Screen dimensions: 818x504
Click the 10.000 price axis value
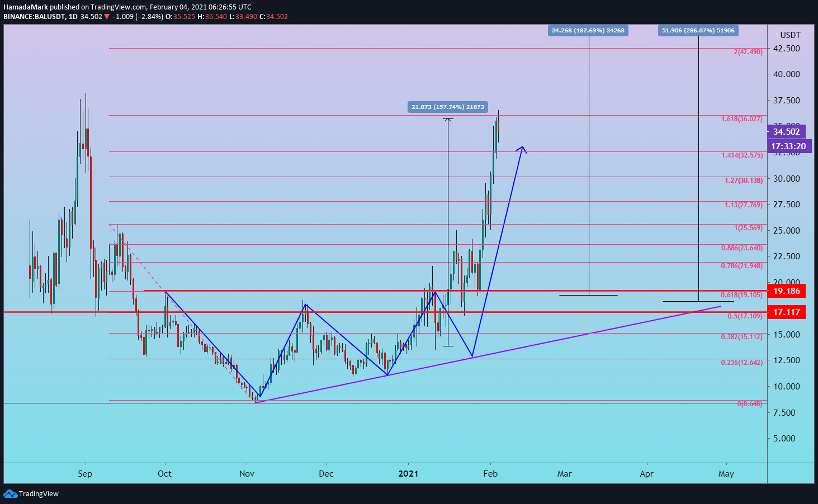click(786, 387)
